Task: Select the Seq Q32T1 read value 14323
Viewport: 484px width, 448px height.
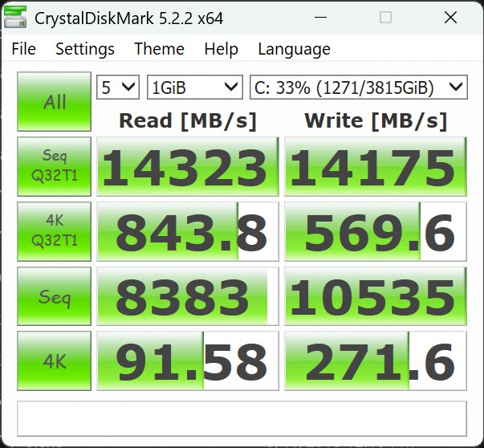Action: [188, 166]
